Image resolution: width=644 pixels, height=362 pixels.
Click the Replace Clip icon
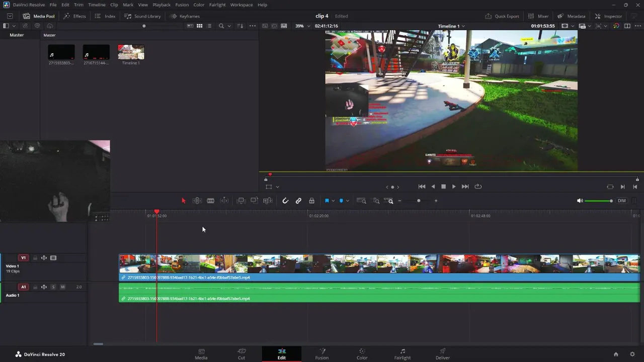[268, 201]
